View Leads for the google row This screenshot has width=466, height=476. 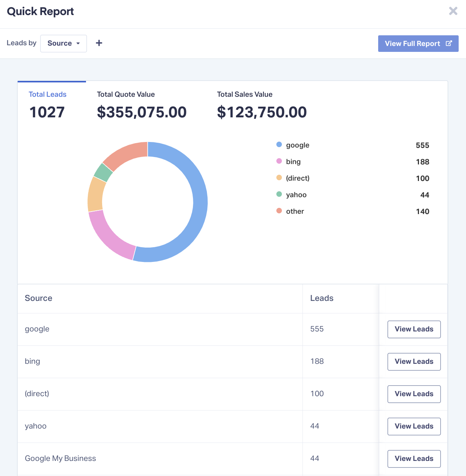coord(414,329)
